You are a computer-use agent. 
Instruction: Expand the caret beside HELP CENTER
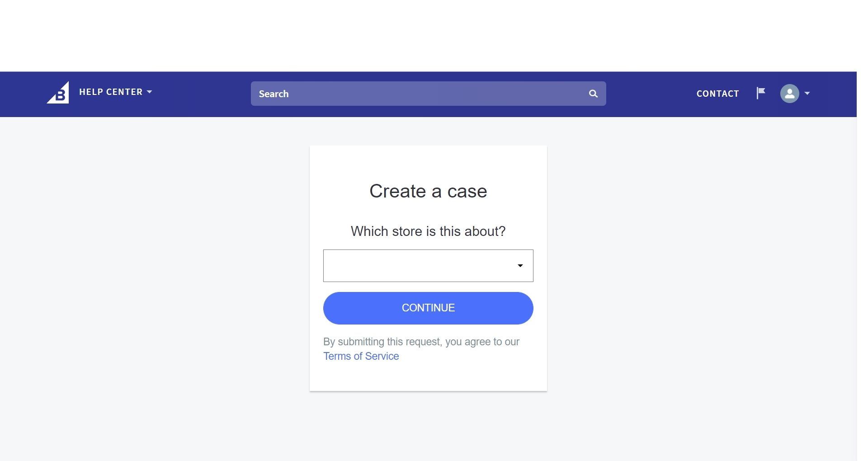click(x=150, y=92)
